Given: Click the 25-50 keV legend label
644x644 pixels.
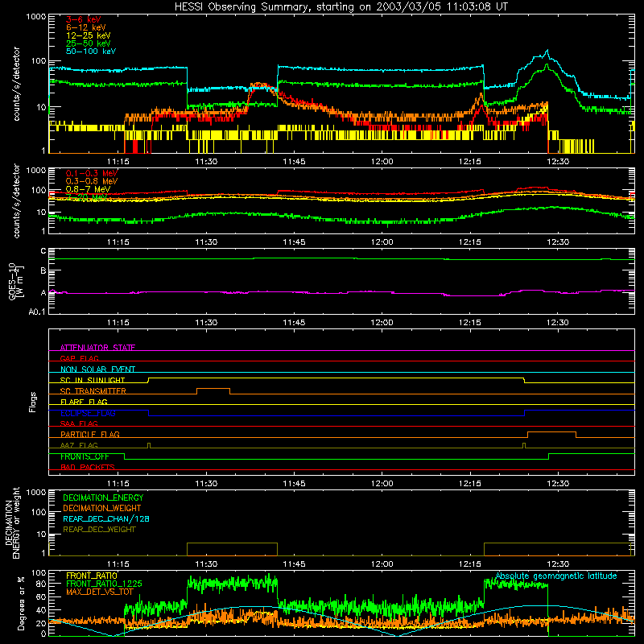Looking at the screenshot, I should (89, 43).
